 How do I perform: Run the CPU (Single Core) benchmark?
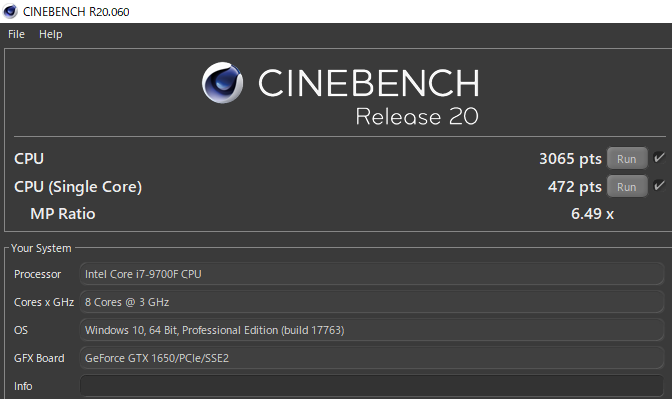point(627,187)
